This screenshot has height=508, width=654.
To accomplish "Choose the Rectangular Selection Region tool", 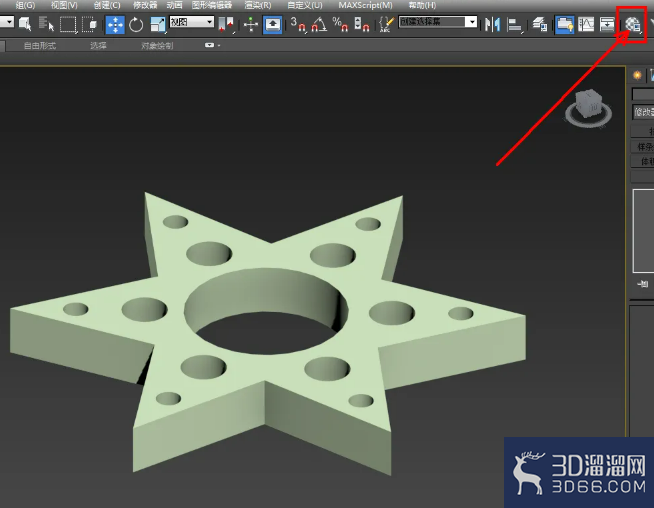I will coord(68,24).
